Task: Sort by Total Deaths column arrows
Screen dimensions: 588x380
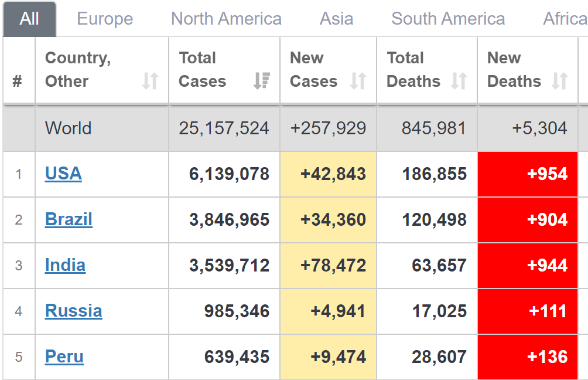Action: [x=459, y=81]
